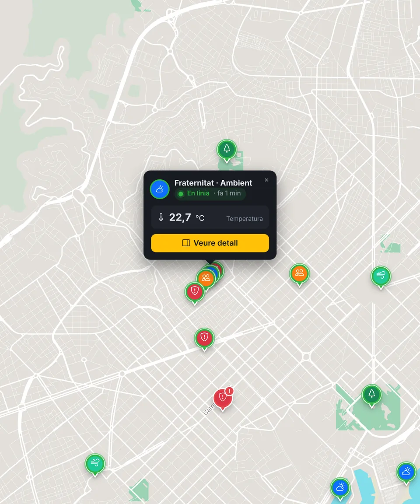
Task: Click the 22,7 °C temperature reading
Action: 187,217
